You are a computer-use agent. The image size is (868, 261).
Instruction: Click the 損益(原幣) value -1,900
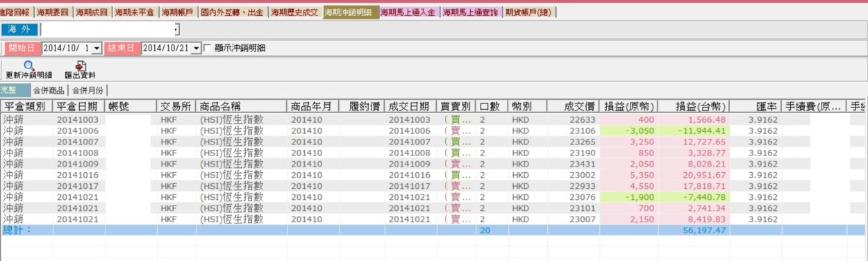tap(640, 197)
